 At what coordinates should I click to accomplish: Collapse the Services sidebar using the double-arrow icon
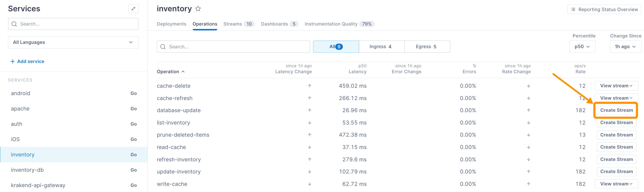point(133,9)
